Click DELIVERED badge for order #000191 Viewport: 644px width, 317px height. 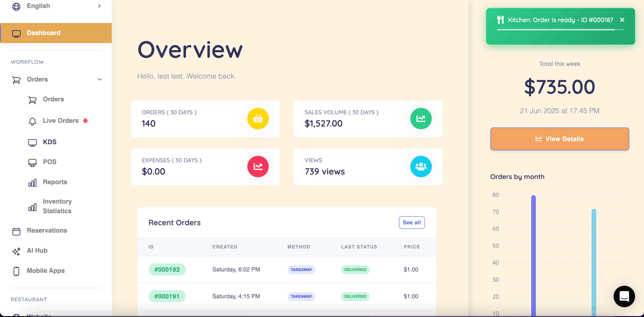(355, 296)
